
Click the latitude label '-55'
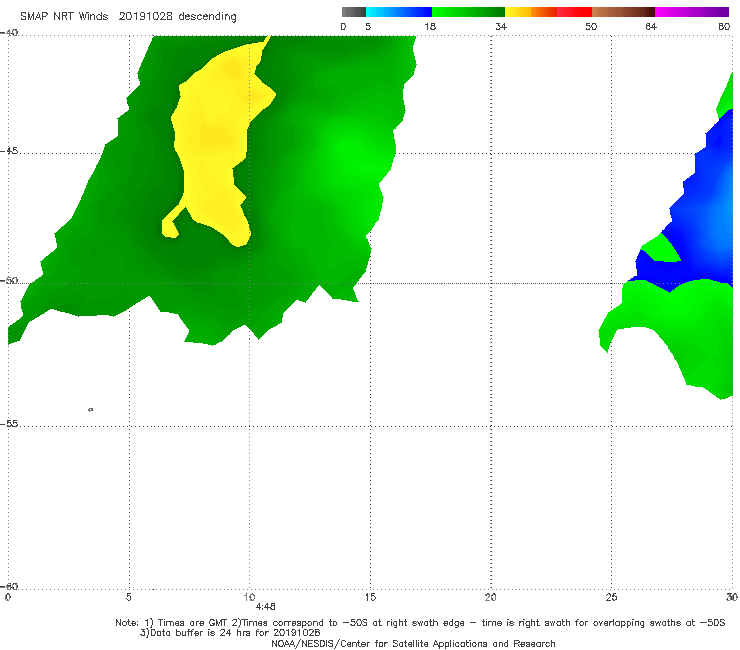[x=9, y=423]
